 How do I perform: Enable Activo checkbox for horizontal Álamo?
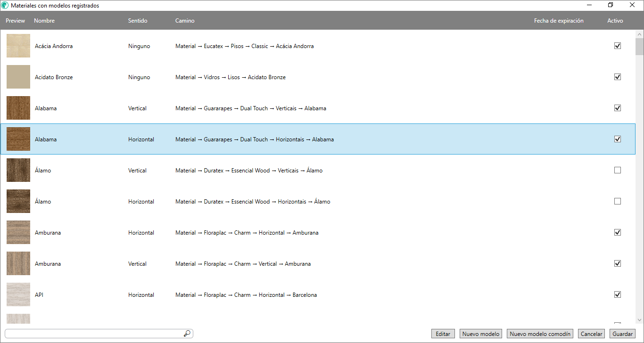coord(617,201)
